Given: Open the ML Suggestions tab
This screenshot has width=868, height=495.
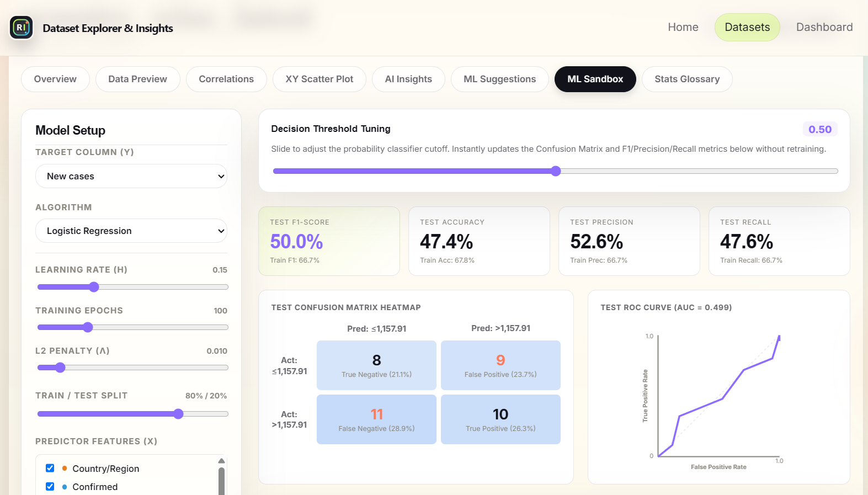Looking at the screenshot, I should click(x=500, y=79).
